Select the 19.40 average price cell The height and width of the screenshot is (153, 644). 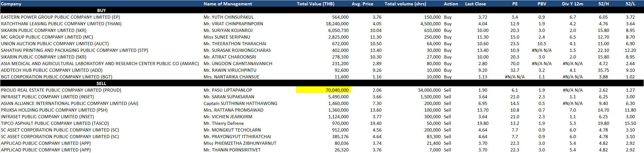[376, 123]
